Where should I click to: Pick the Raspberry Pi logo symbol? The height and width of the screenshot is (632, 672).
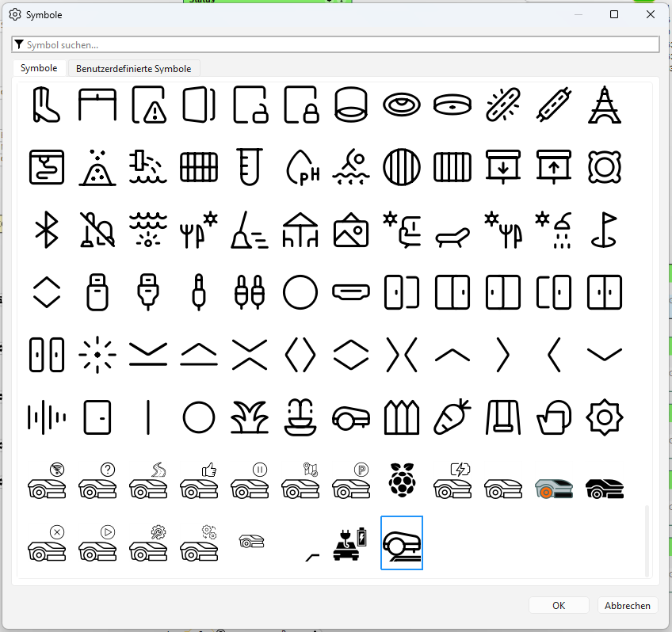tap(402, 480)
